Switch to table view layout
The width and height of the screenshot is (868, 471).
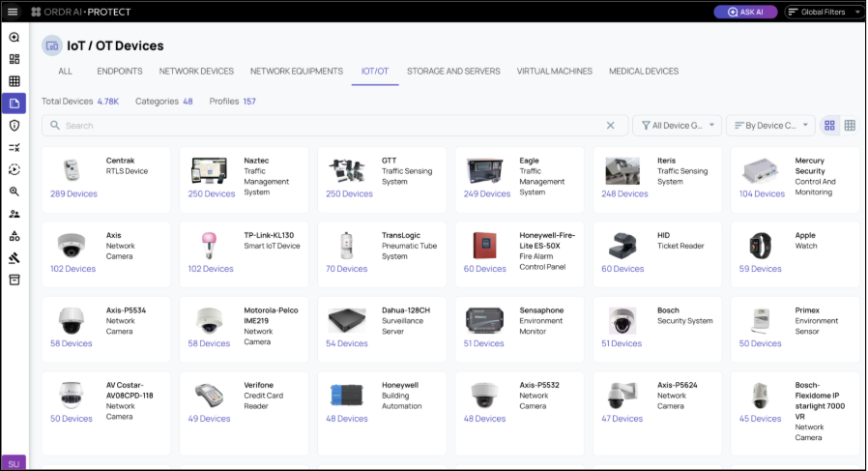[850, 126]
